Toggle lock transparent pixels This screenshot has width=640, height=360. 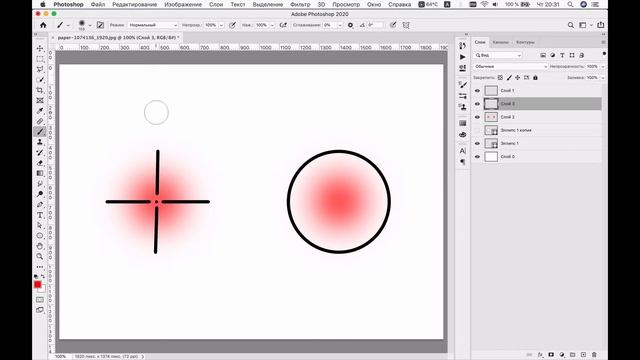[x=500, y=78]
